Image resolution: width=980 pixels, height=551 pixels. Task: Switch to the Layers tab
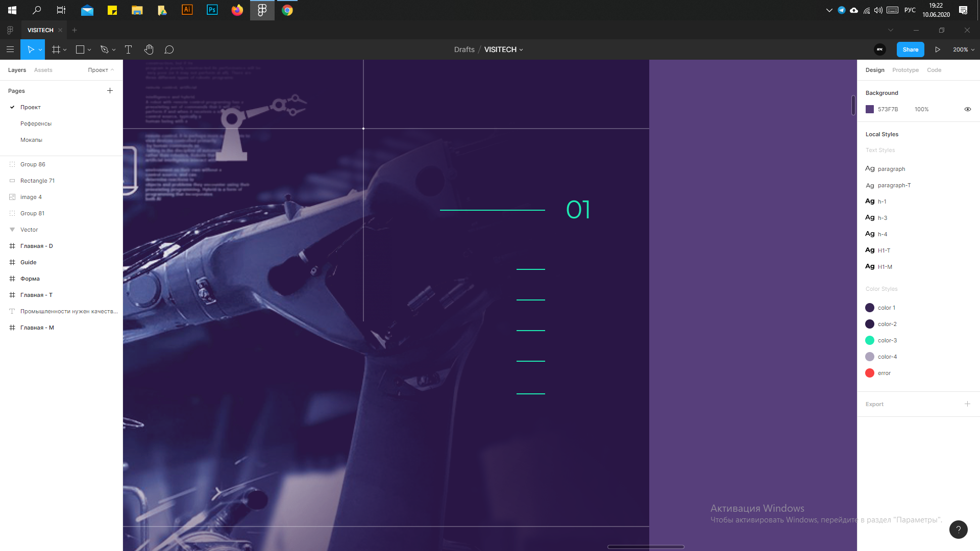pyautogui.click(x=17, y=70)
